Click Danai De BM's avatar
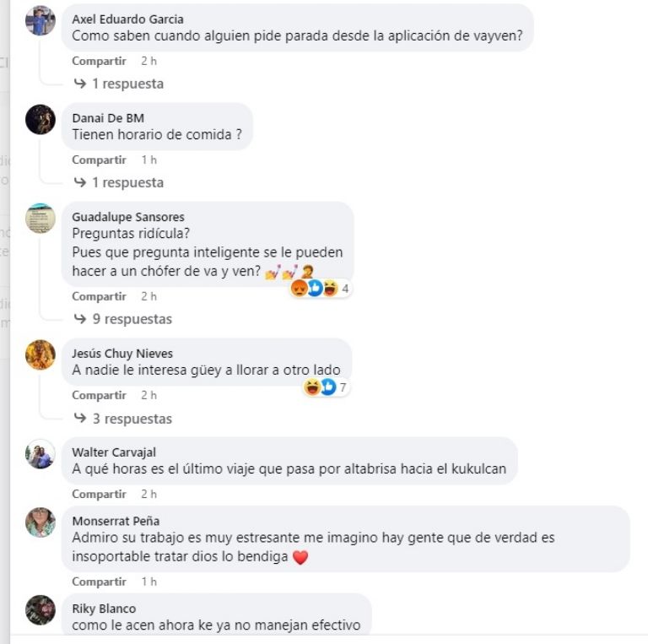Viewport: 648px width, 644px height. pyautogui.click(x=40, y=120)
